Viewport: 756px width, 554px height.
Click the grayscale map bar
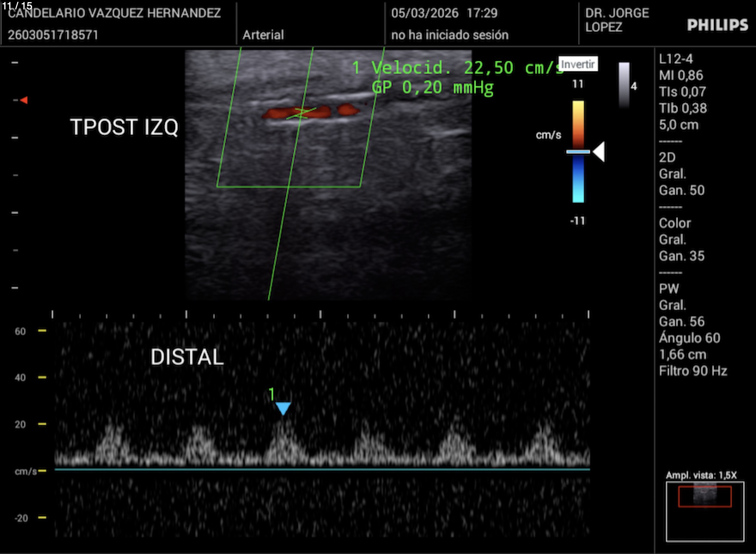click(624, 85)
